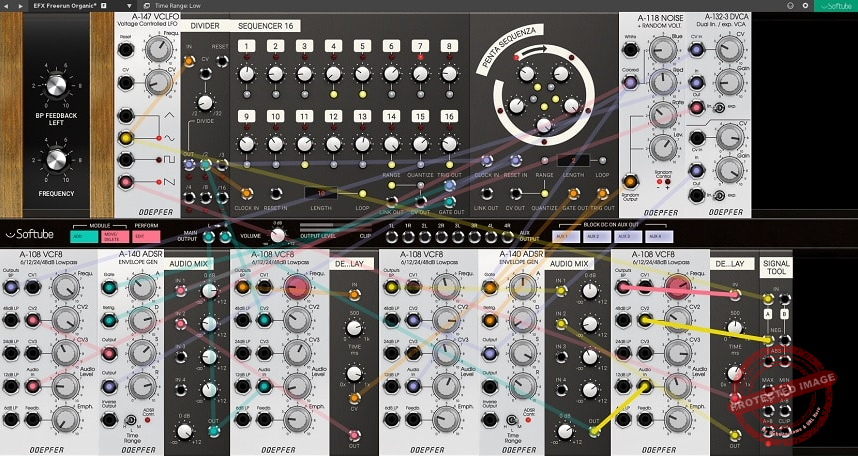Open the settings gear icon in top bar

[805, 5]
